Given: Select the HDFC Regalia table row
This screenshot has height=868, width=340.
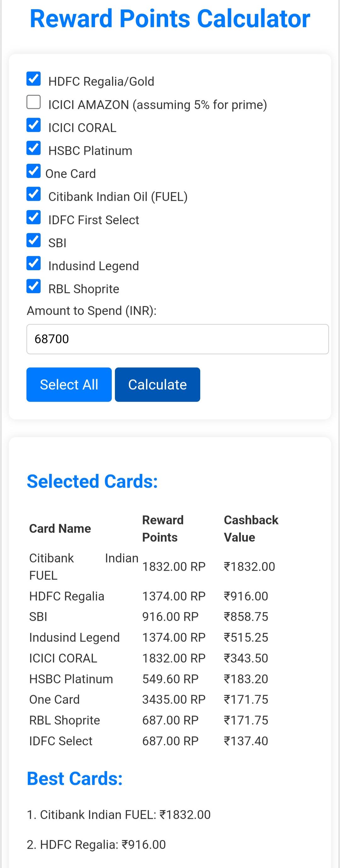Looking at the screenshot, I should pyautogui.click(x=152, y=596).
